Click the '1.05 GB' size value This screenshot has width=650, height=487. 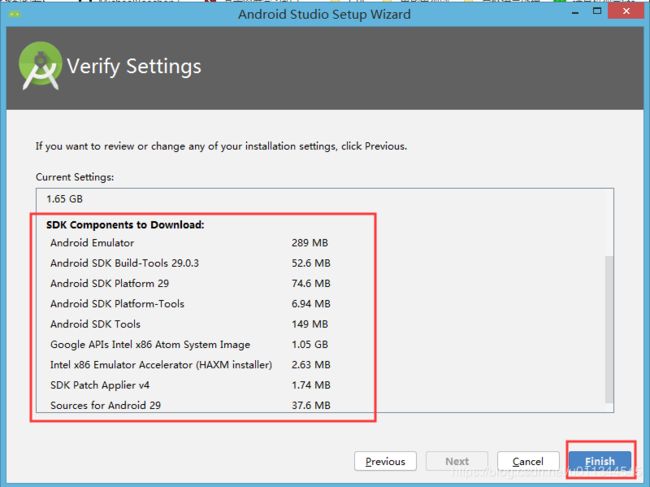click(310, 344)
